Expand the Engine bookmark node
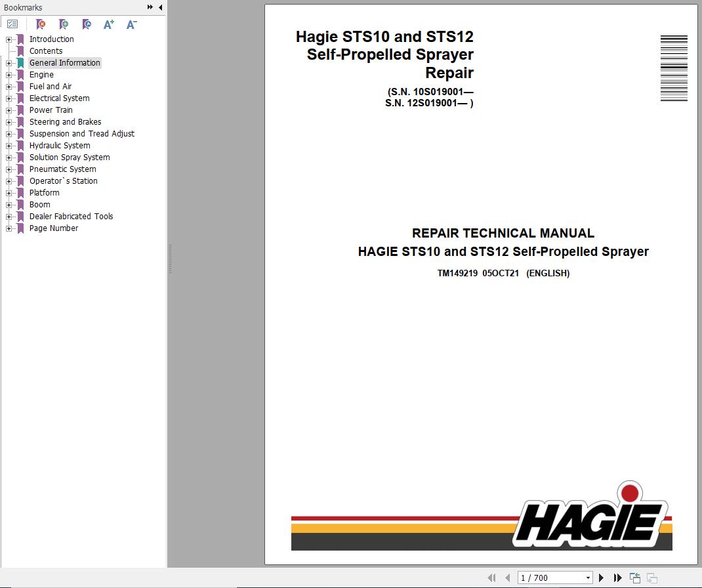 pos(9,75)
